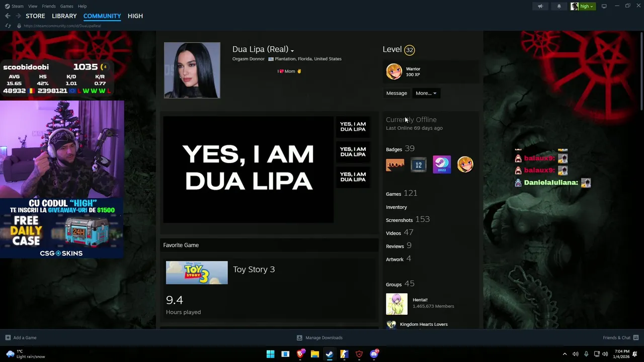
Task: Expand the More... profile menu
Action: pos(426,93)
